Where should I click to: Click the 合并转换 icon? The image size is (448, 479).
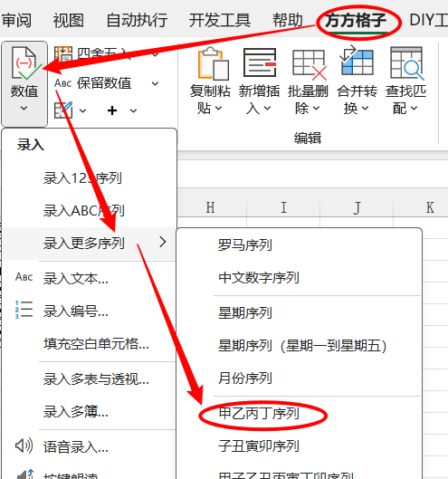356,61
